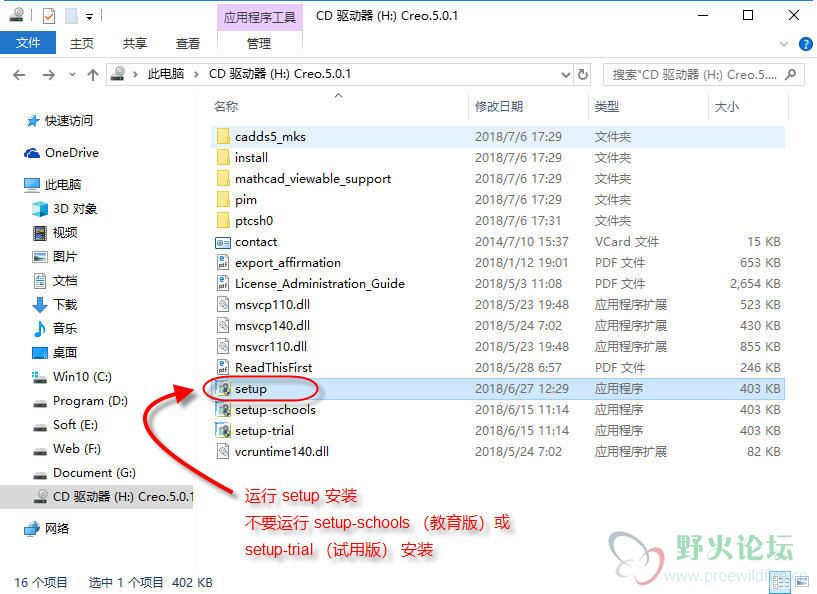Select the export_affirmation PDF icon
This screenshot has height=594, width=817.
(x=223, y=263)
